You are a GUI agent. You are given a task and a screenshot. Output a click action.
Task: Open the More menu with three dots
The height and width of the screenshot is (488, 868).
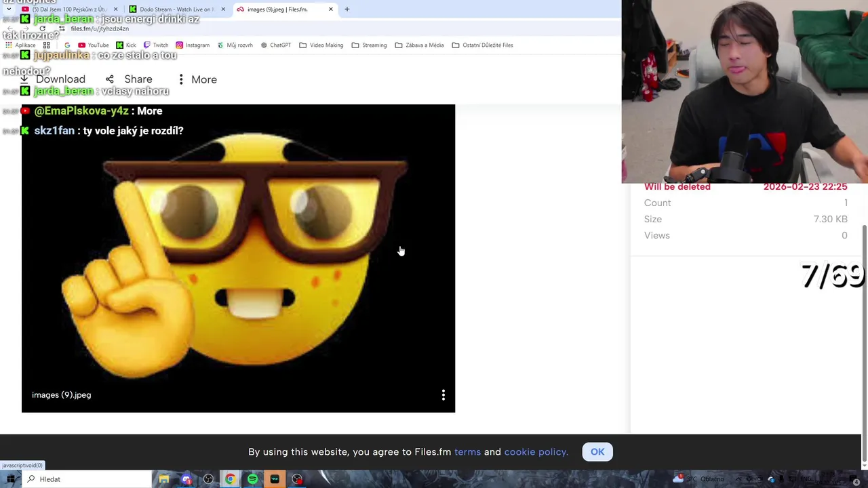click(197, 79)
